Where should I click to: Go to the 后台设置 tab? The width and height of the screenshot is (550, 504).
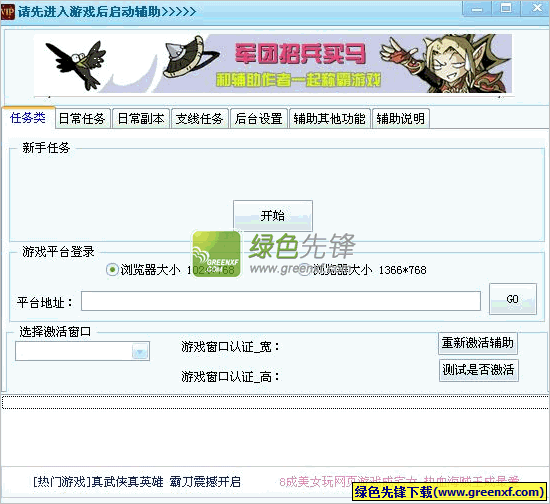point(259,119)
